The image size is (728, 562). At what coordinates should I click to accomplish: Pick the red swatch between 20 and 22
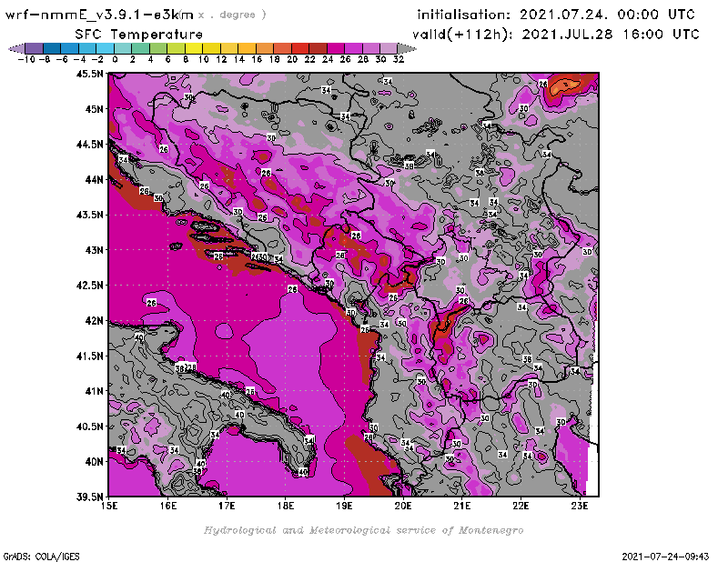(300, 48)
